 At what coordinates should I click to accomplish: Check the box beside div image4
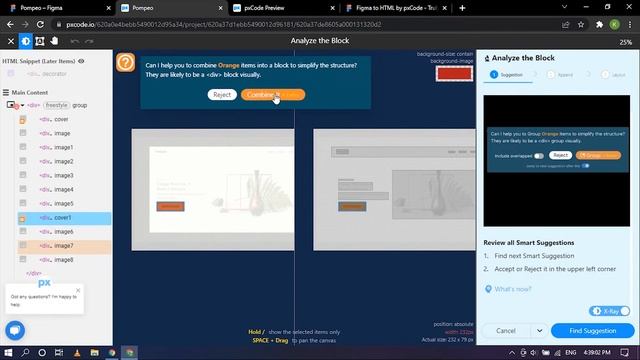(x=23, y=189)
